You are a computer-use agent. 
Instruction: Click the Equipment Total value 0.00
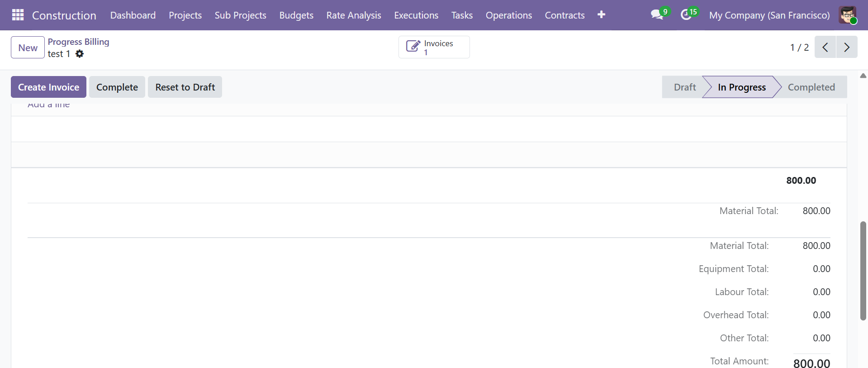click(821, 269)
